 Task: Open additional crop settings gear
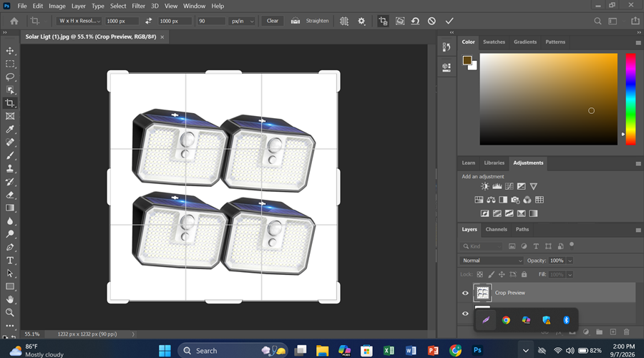[x=361, y=21]
